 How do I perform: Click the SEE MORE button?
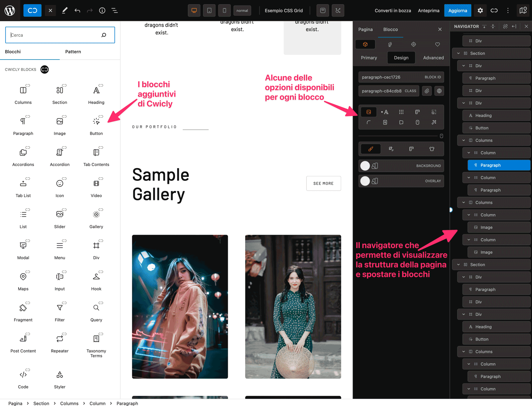(x=323, y=183)
